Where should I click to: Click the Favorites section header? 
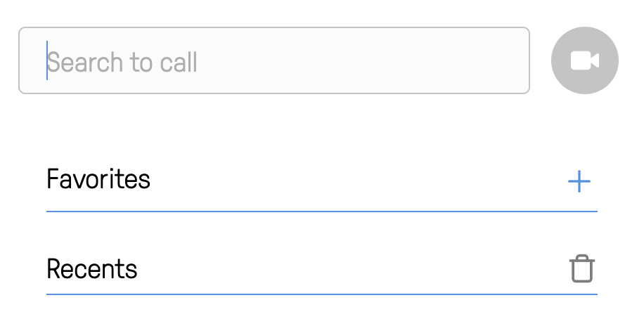click(321, 181)
